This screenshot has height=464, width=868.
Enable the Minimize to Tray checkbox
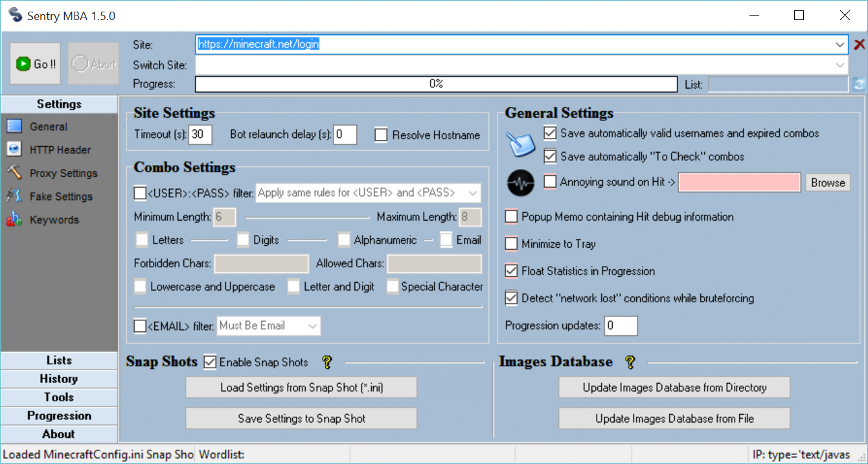(511, 244)
